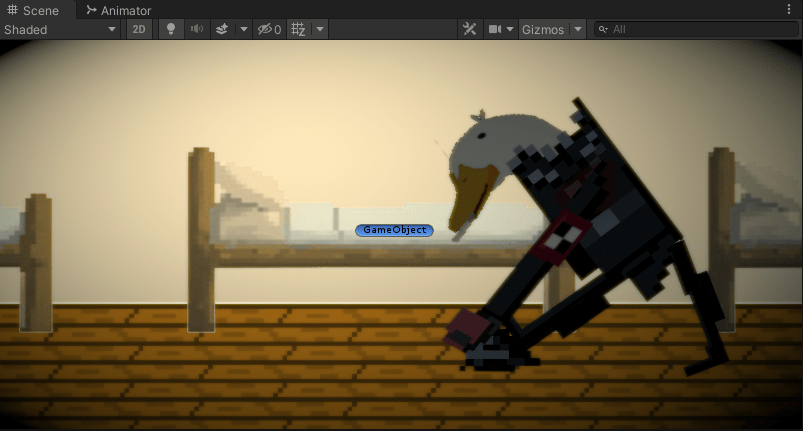Select the Scene tab
Viewport: 803px width, 431px height.
pos(33,10)
